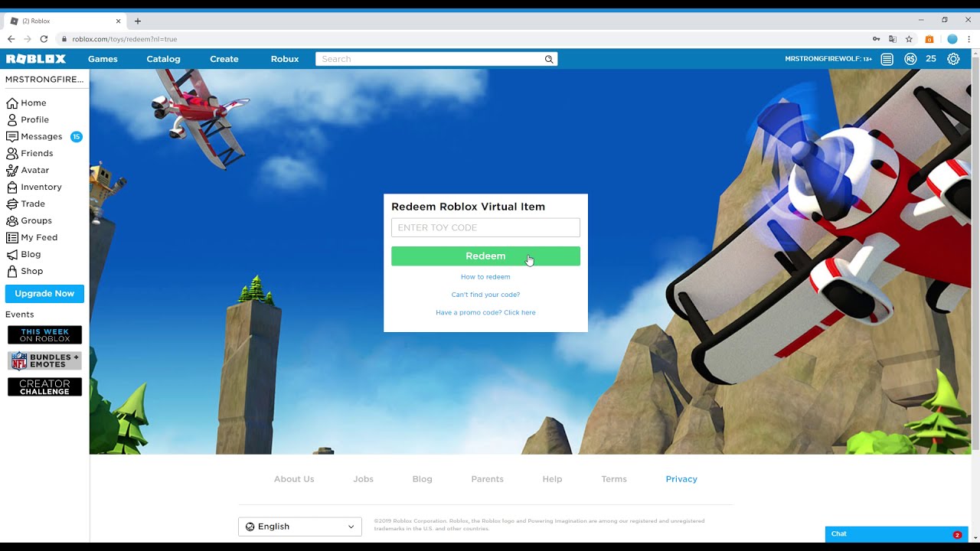980x551 pixels.
Task: Click the Robux currency icon
Action: 910,59
